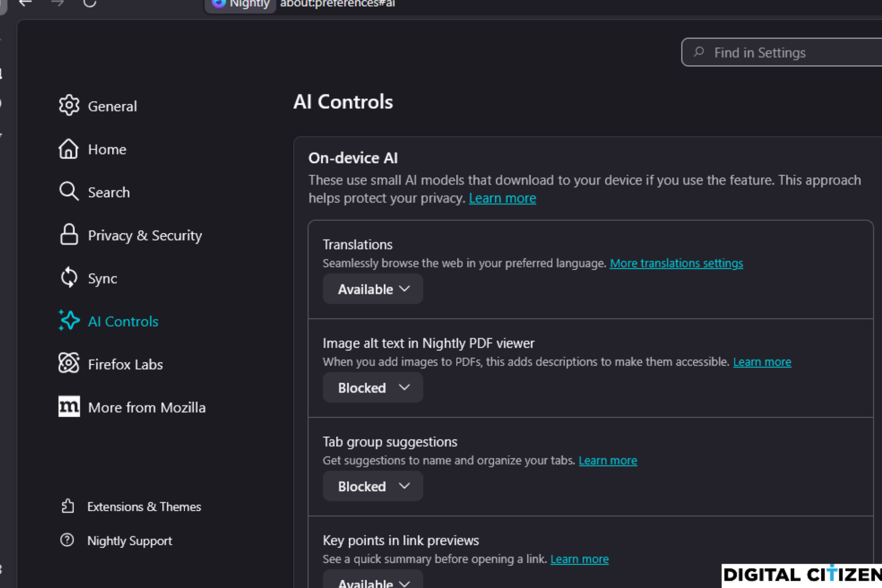Open the Translations Available dropdown
Screen dimensions: 882x588
point(373,289)
